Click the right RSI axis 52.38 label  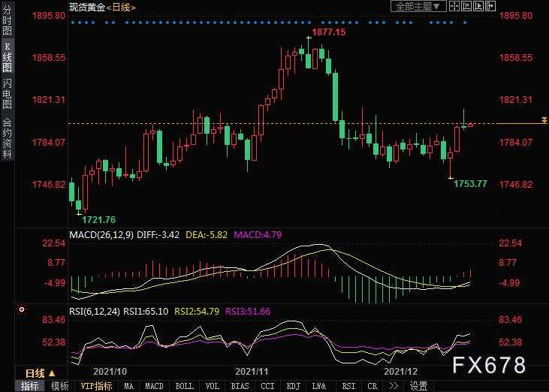tap(510, 342)
